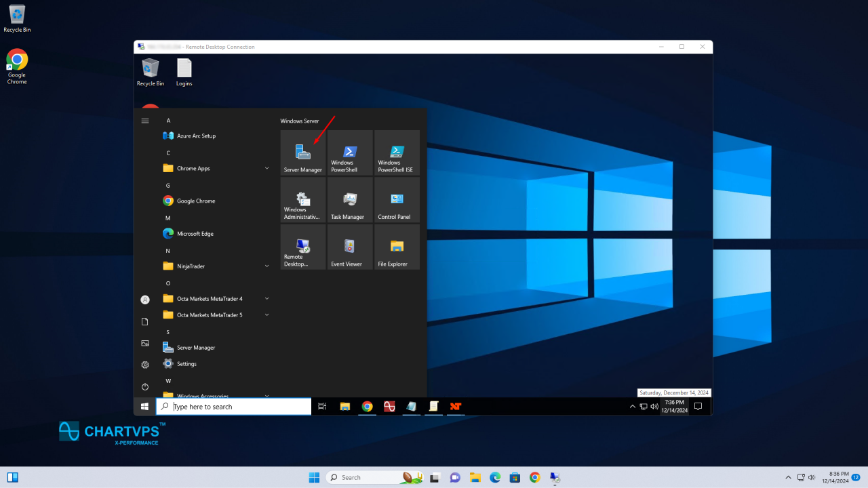The image size is (868, 488).
Task: Launch the Windows PowerShell tile
Action: pyautogui.click(x=350, y=152)
